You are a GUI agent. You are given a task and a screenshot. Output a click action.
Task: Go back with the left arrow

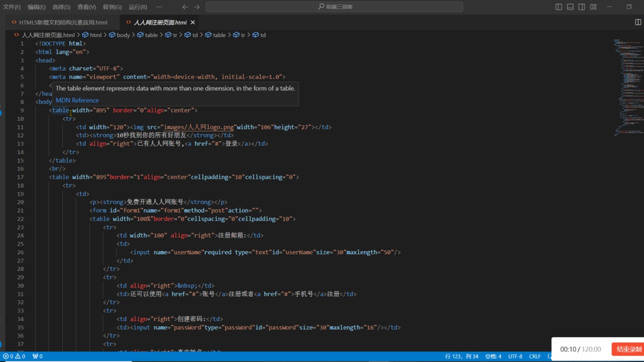[x=185, y=7]
